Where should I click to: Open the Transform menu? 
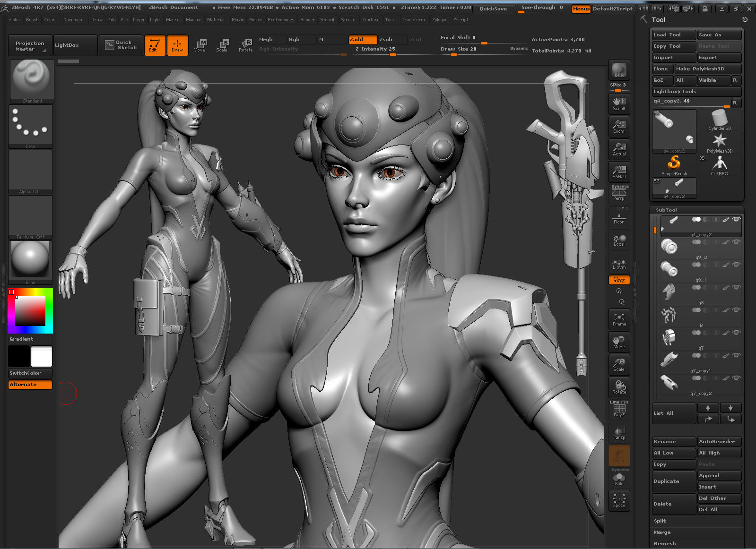[x=413, y=20]
